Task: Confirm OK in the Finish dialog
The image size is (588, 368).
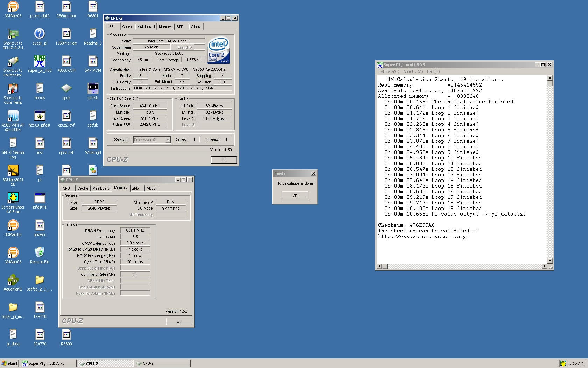Action: [295, 195]
